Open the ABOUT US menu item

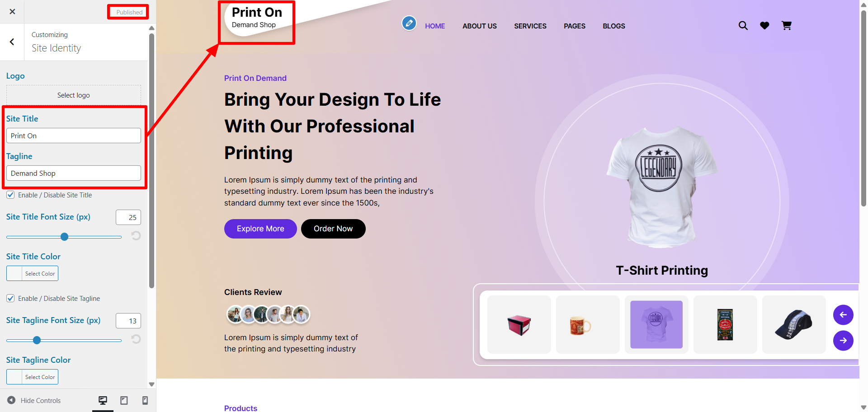tap(480, 26)
